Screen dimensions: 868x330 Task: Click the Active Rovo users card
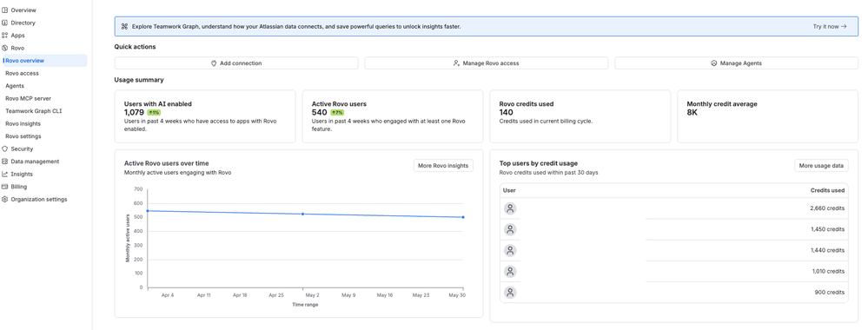coord(393,116)
